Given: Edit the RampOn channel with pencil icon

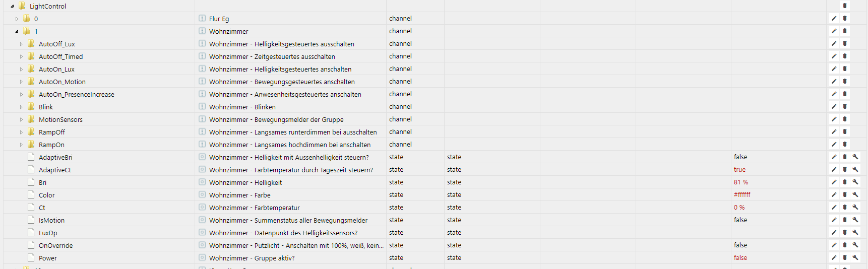Looking at the screenshot, I should click(834, 144).
